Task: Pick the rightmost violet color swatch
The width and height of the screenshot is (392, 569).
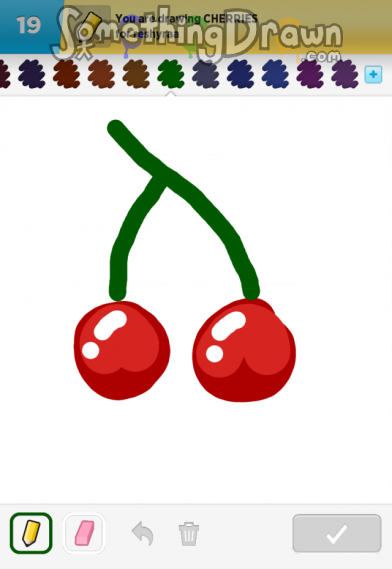Action: [x=345, y=74]
